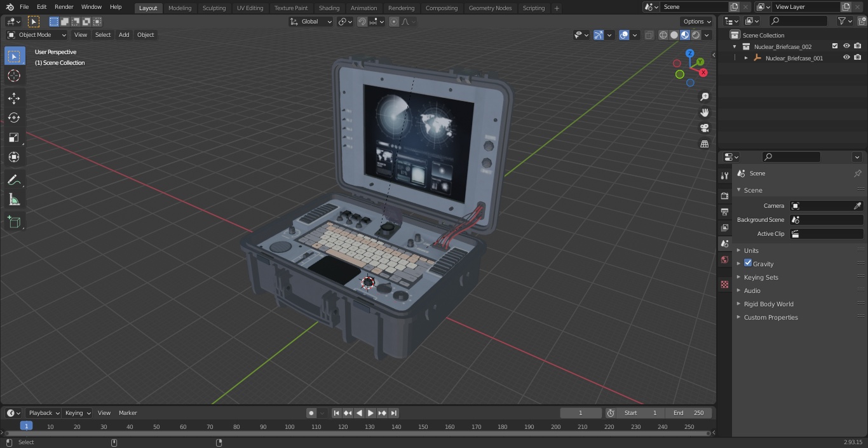Open the File menu
Screen dimensions: 868x448
pos(24,7)
